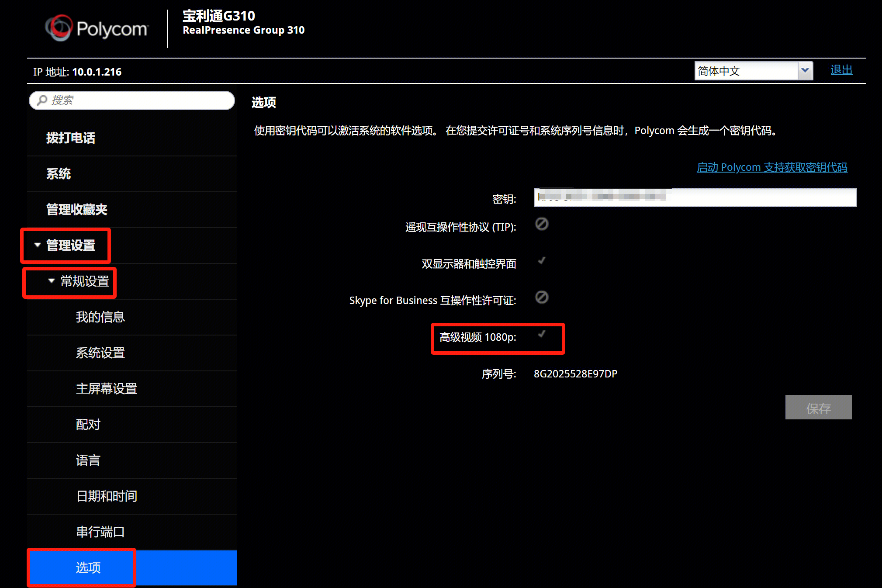
Task: Open the 系统 menu item
Action: (132, 174)
